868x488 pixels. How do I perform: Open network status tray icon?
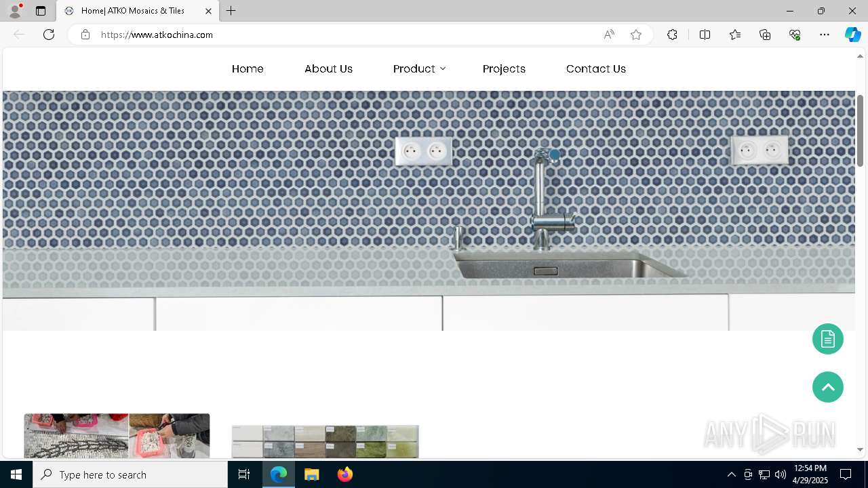coord(764,474)
